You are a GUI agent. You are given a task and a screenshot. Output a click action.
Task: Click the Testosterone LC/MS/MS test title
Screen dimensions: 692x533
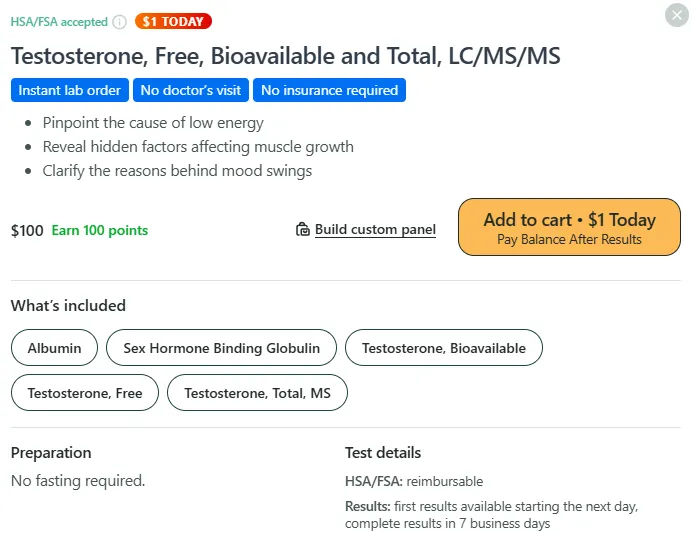[286, 56]
